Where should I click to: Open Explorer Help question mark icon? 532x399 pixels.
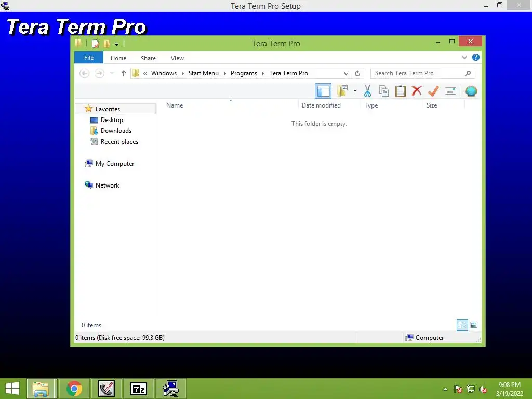476,57
